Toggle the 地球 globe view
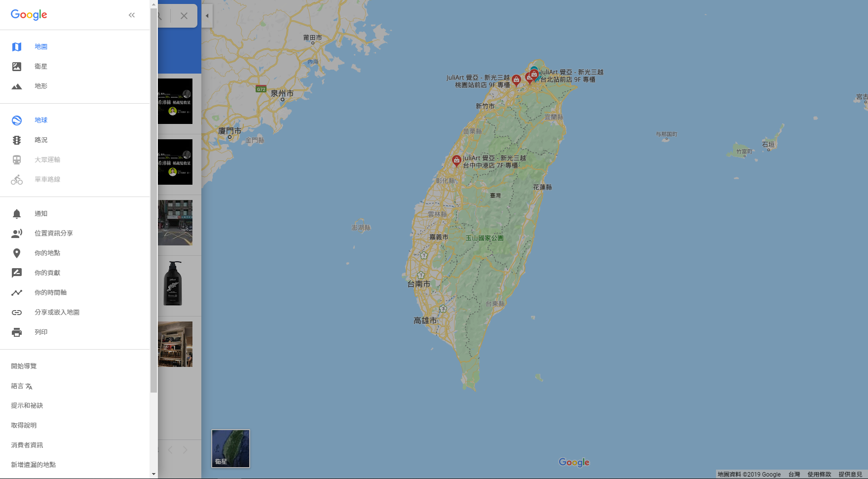Screen dimensions: 868x479 point(40,120)
